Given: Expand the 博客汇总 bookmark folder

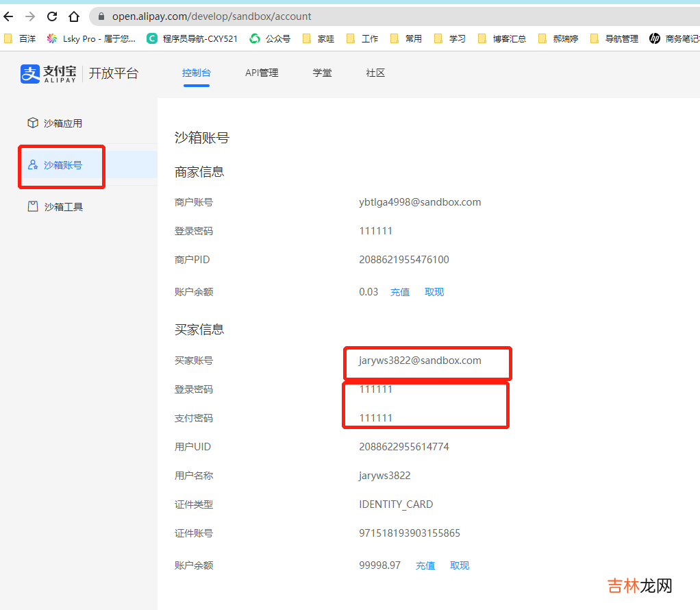Looking at the screenshot, I should [502, 39].
